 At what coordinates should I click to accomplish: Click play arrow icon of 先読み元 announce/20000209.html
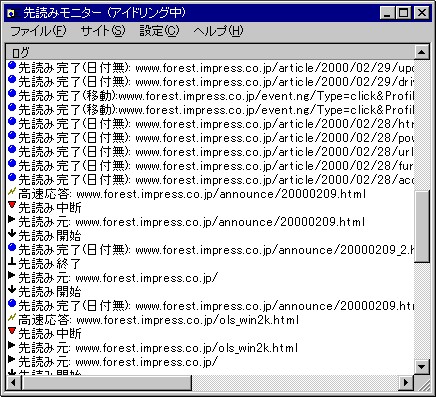(x=12, y=219)
